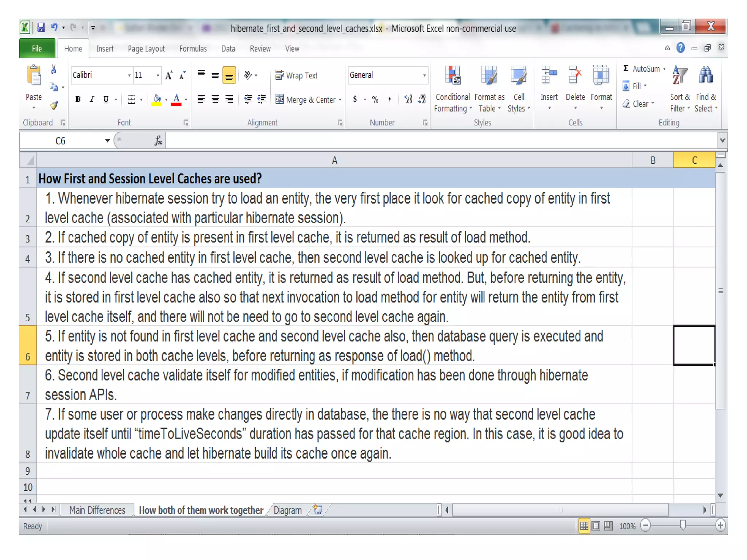Toggle Italic formatting
Image resolution: width=747 pixels, height=560 pixels.
click(x=92, y=99)
